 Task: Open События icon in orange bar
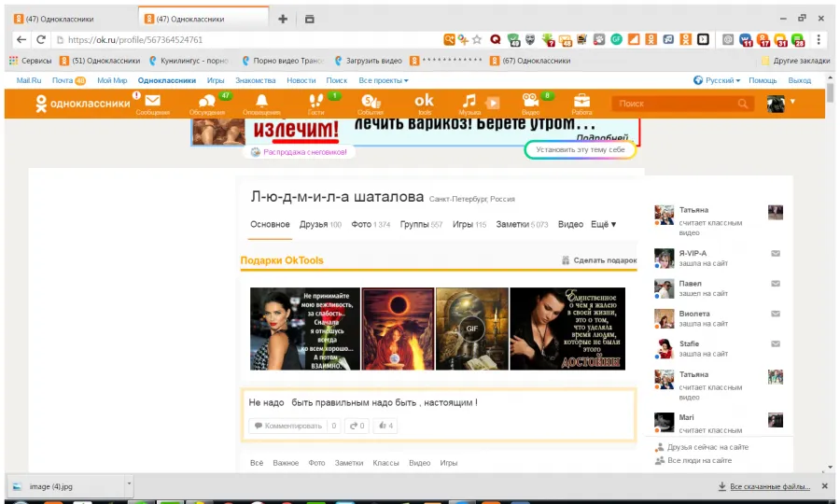click(371, 101)
